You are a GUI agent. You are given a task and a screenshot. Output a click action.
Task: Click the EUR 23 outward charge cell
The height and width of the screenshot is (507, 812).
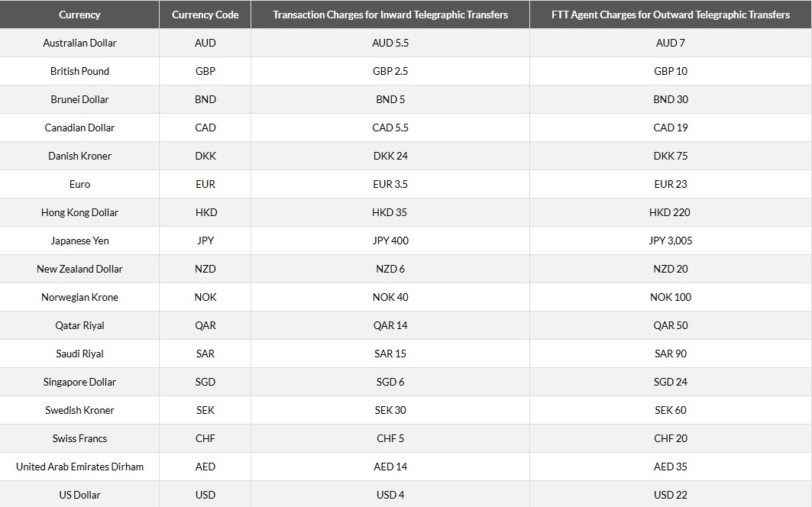pyautogui.click(x=670, y=184)
